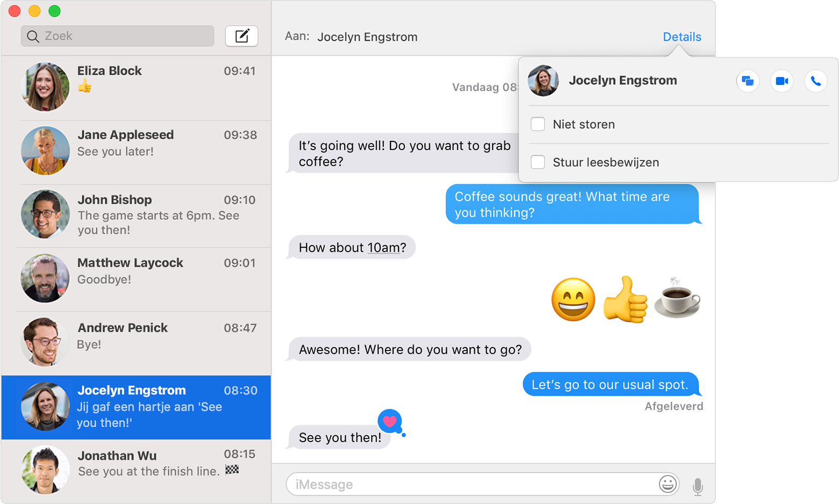The height and width of the screenshot is (504, 839).
Task: Enable the 'Niet storen' checkbox
Action: [538, 124]
